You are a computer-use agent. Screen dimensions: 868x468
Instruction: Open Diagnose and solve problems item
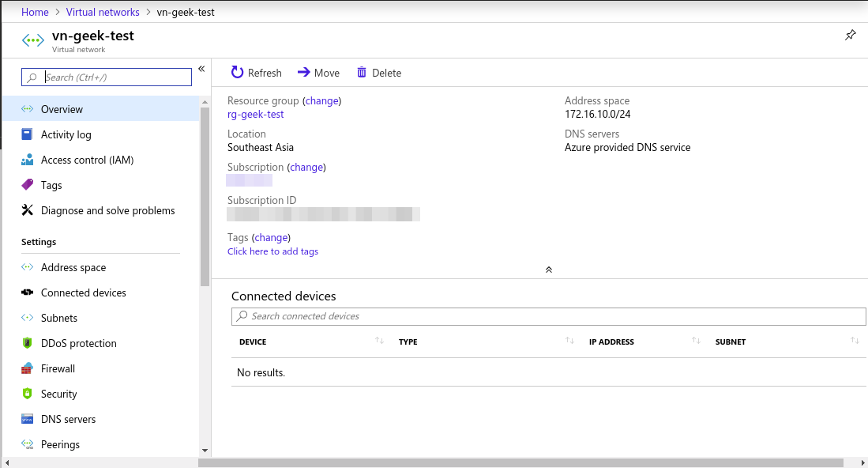(x=101, y=210)
